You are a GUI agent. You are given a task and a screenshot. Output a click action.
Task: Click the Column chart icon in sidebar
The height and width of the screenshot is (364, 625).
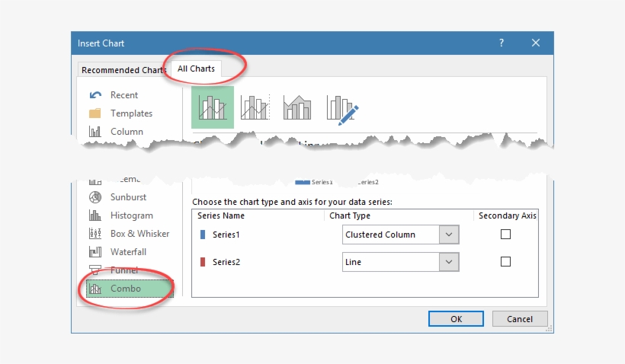(x=95, y=132)
